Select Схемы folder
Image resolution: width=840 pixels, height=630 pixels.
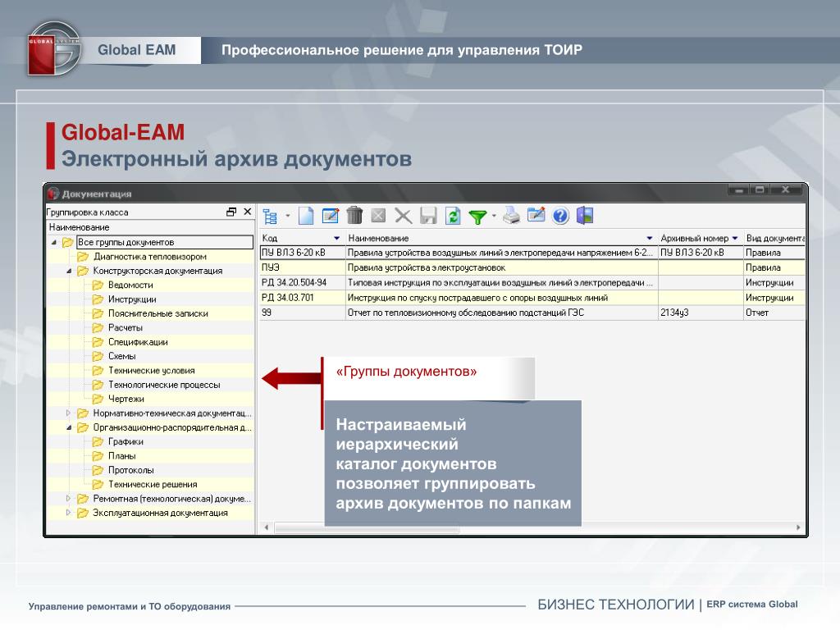pyautogui.click(x=122, y=356)
